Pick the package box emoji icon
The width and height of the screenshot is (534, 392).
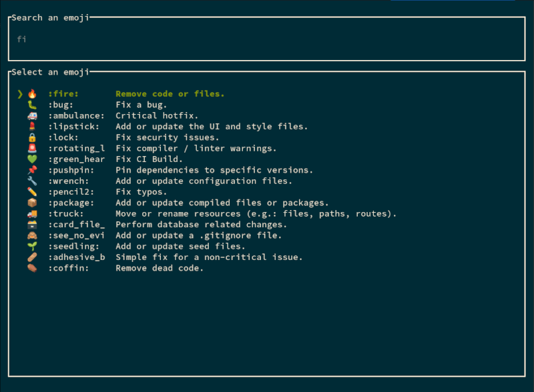pos(32,203)
